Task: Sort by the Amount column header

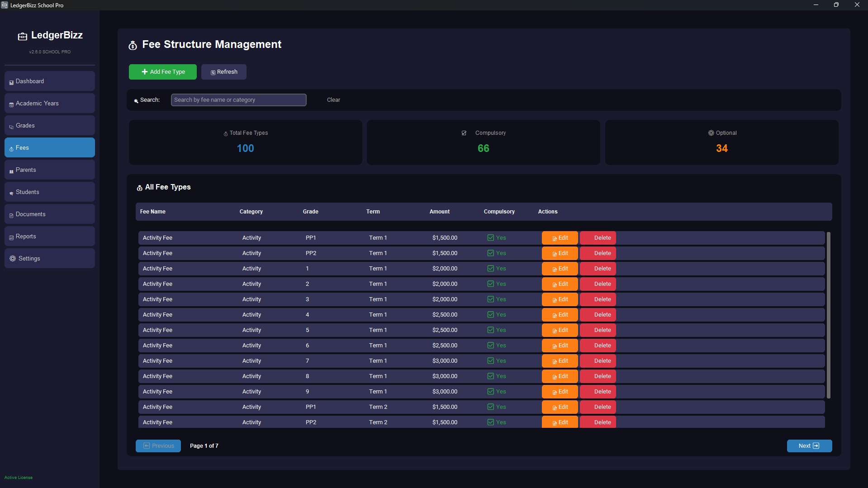Action: coord(440,212)
